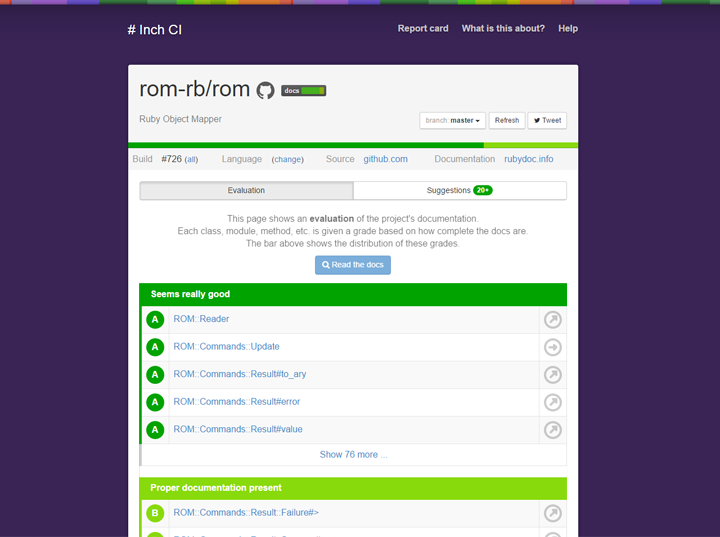
Task: Open the github.com source link
Action: click(385, 159)
